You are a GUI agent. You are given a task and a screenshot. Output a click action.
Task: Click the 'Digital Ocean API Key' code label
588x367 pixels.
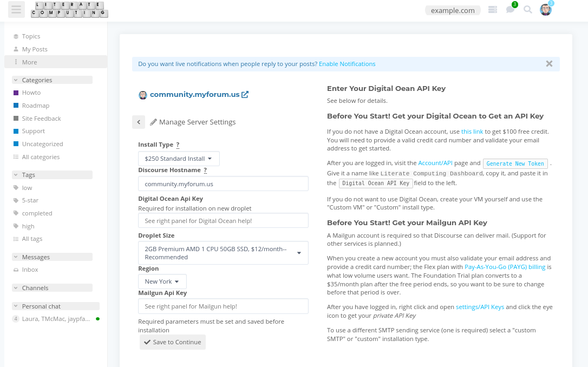[376, 183]
